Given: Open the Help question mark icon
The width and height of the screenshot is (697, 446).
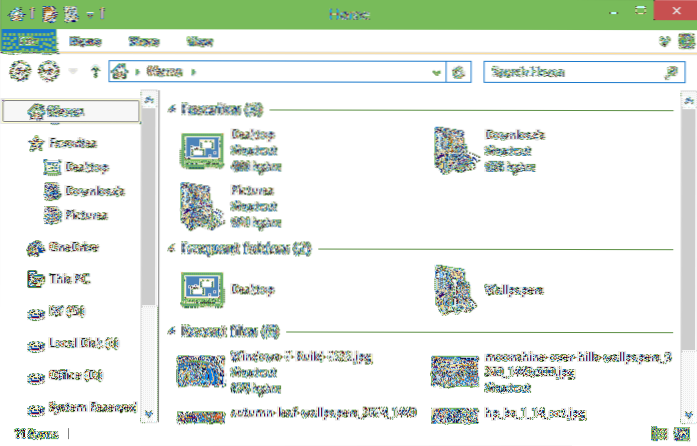Looking at the screenshot, I should tap(683, 42).
